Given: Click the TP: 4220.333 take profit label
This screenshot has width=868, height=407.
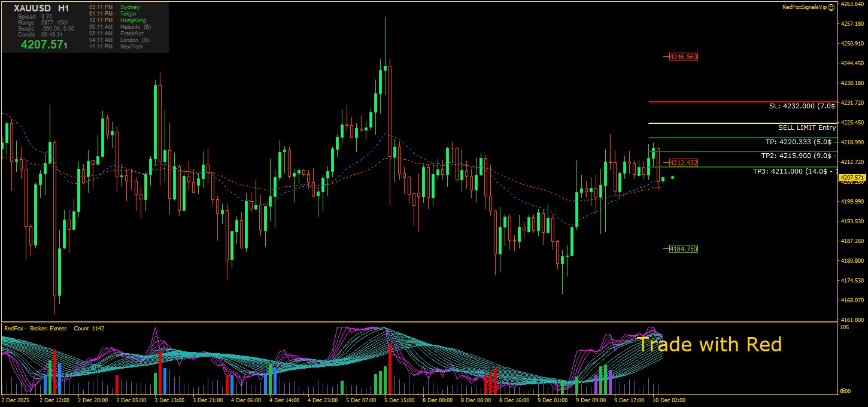Looking at the screenshot, I should click(800, 142).
